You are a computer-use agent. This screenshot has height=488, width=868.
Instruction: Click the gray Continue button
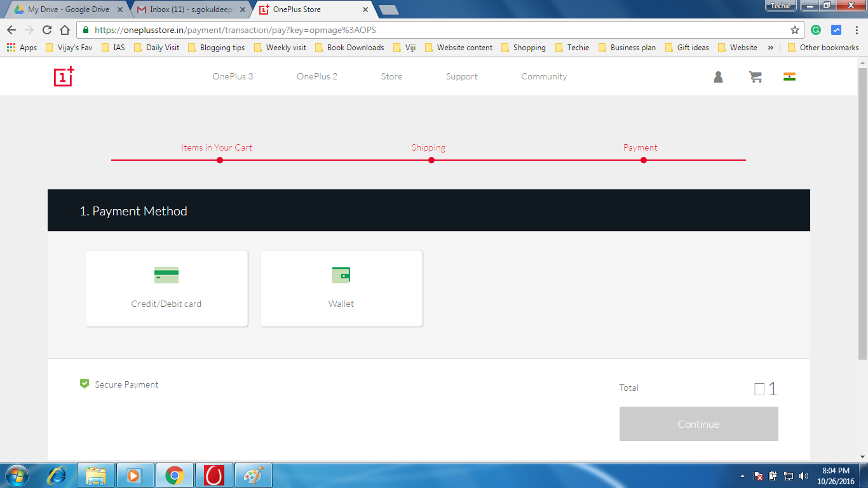coord(698,424)
